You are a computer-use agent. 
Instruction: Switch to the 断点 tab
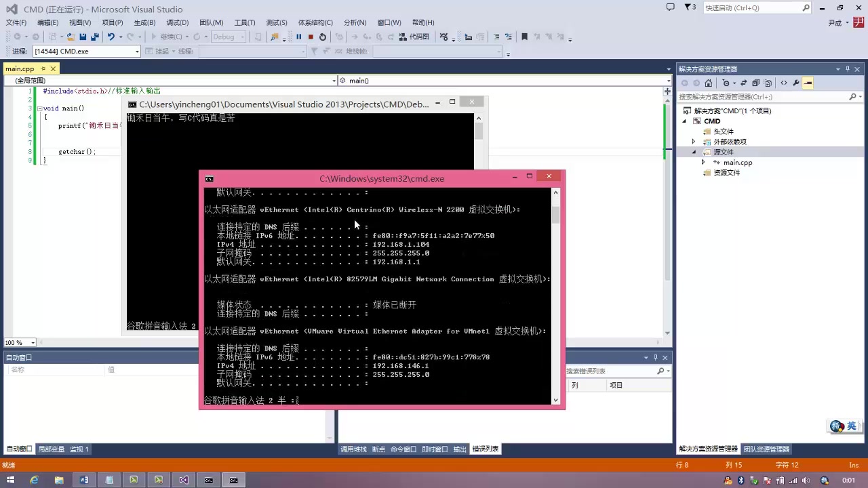pyautogui.click(x=378, y=449)
